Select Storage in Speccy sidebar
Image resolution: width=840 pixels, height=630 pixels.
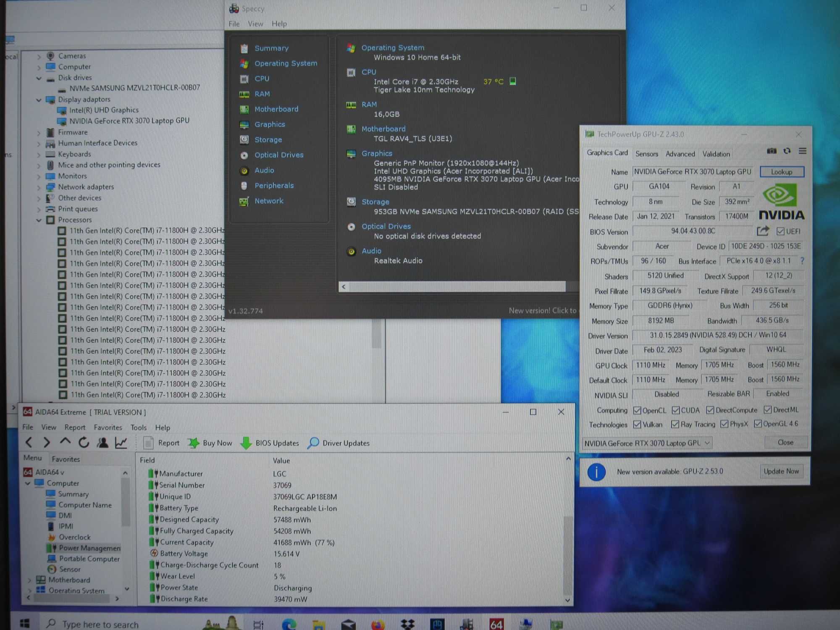pyautogui.click(x=268, y=140)
